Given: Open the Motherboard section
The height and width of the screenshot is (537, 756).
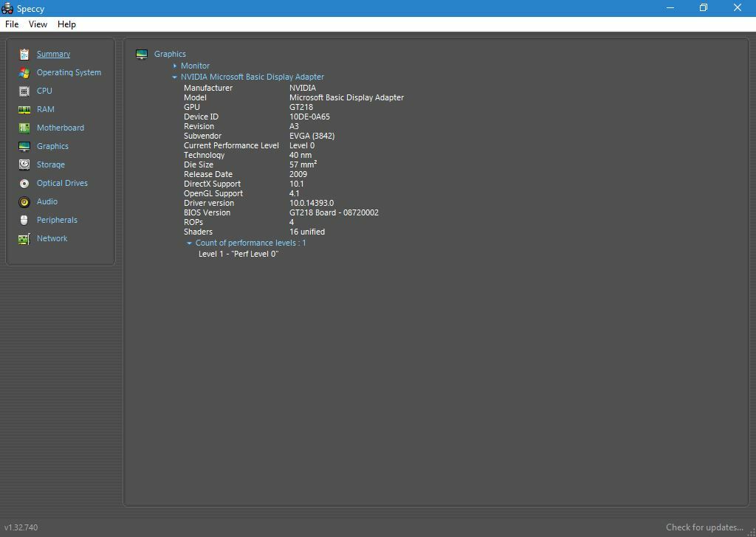Looking at the screenshot, I should coord(61,128).
